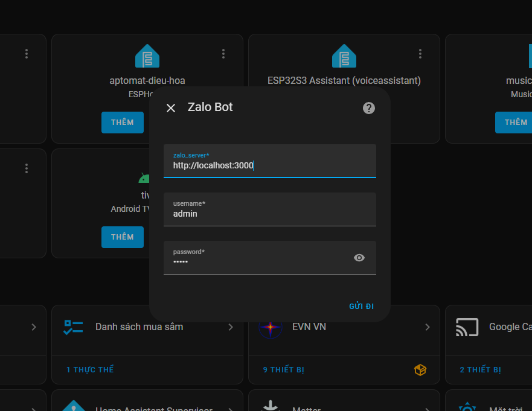This screenshot has width=532, height=411.
Task: Click the Matter integration icon
Action: point(271,405)
